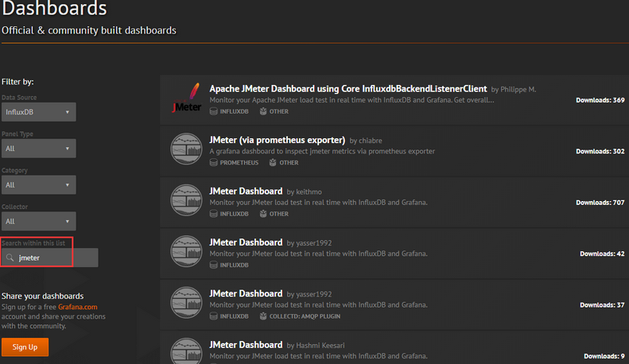This screenshot has height=364, width=629.
Task: Click the Downloads: 37 text
Action: pyautogui.click(x=602, y=305)
